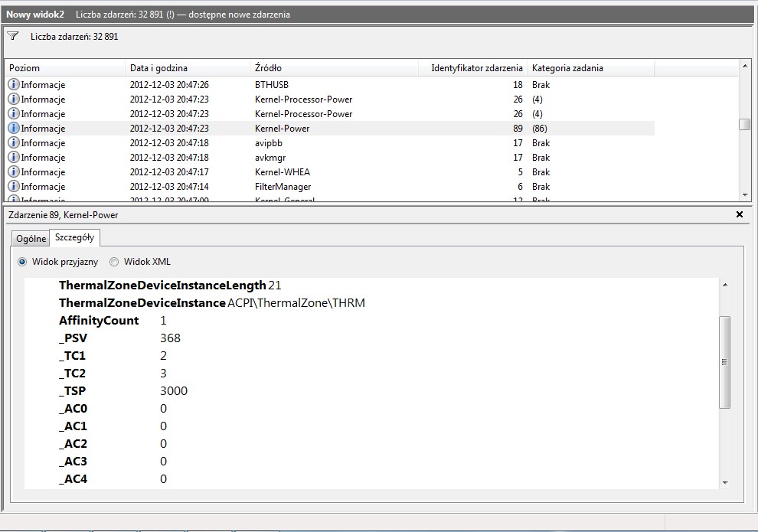Click the Nowy widok2 title
Viewport: 758px width, 532px height.
(34, 15)
